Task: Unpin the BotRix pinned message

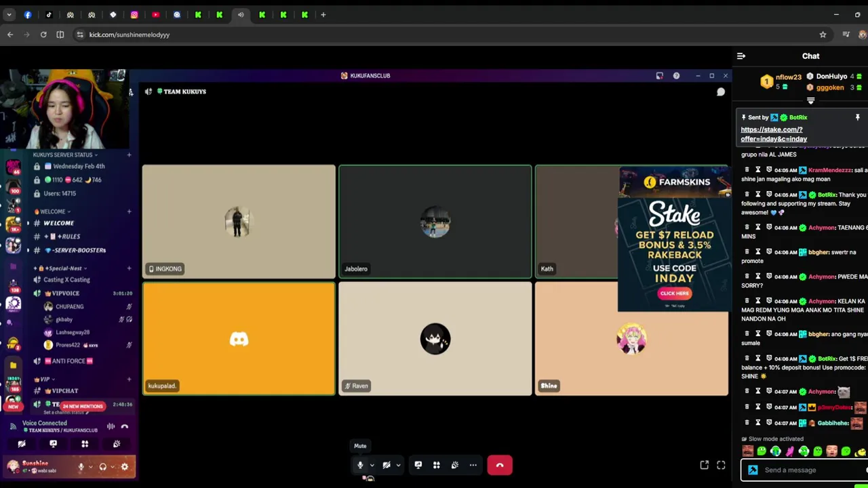Action: pos(857,118)
